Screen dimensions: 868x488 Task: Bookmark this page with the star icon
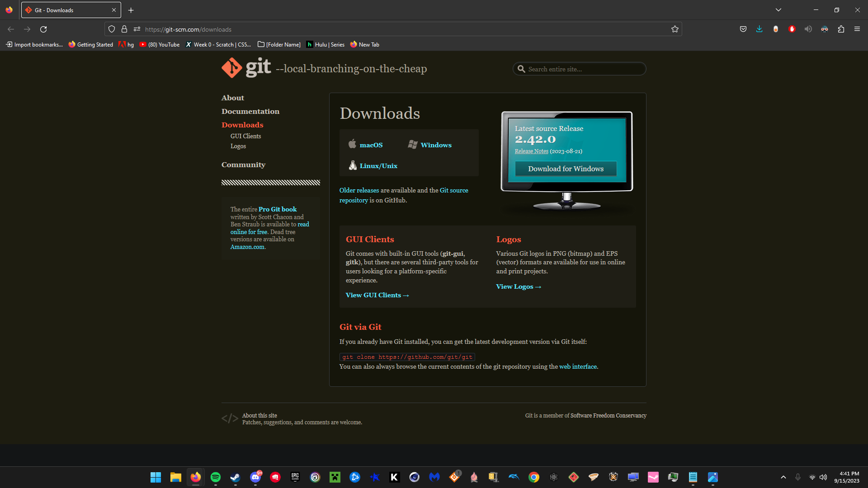[675, 29]
